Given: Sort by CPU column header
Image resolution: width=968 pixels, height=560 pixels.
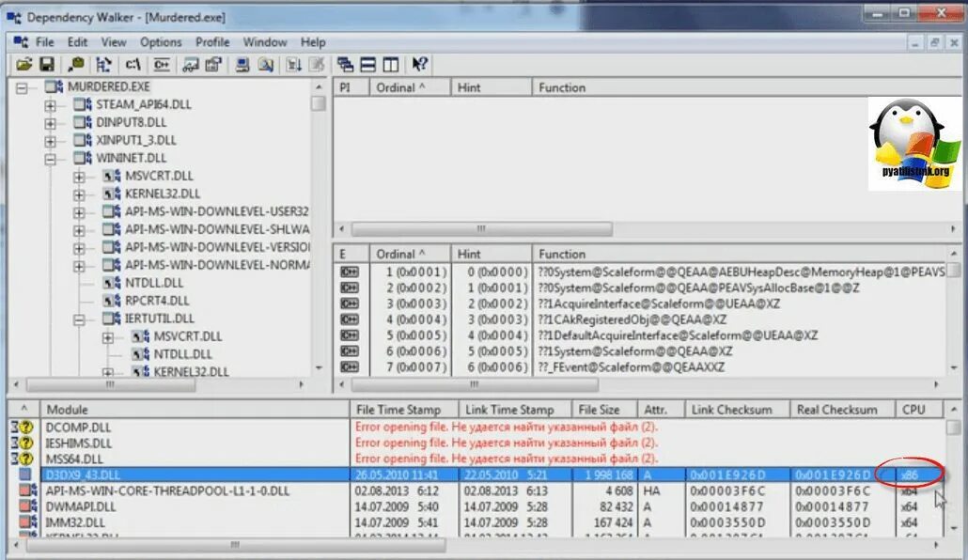Looking at the screenshot, I should [918, 410].
